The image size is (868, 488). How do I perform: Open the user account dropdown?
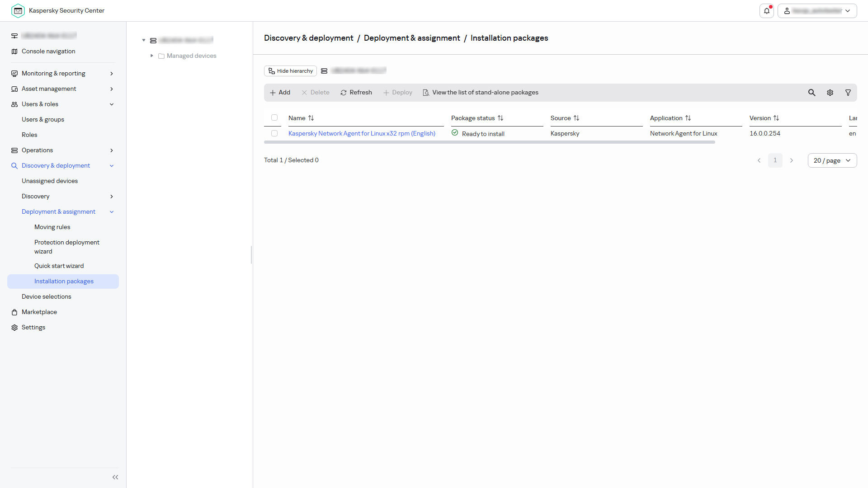point(817,11)
